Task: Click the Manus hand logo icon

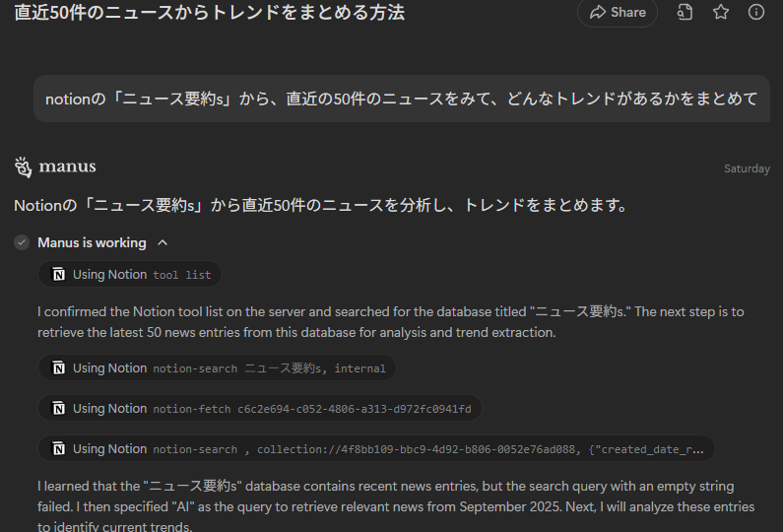Action: pos(23,166)
